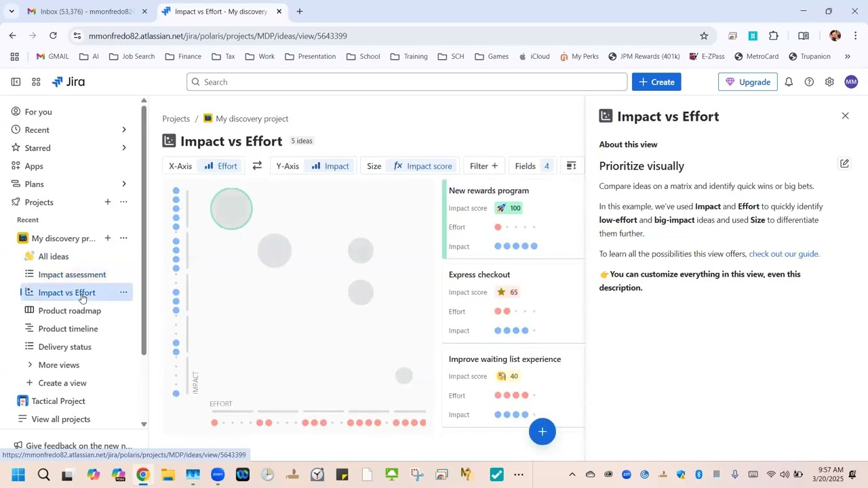Open the Filter options
The width and height of the screenshot is (868, 488).
coord(484,166)
